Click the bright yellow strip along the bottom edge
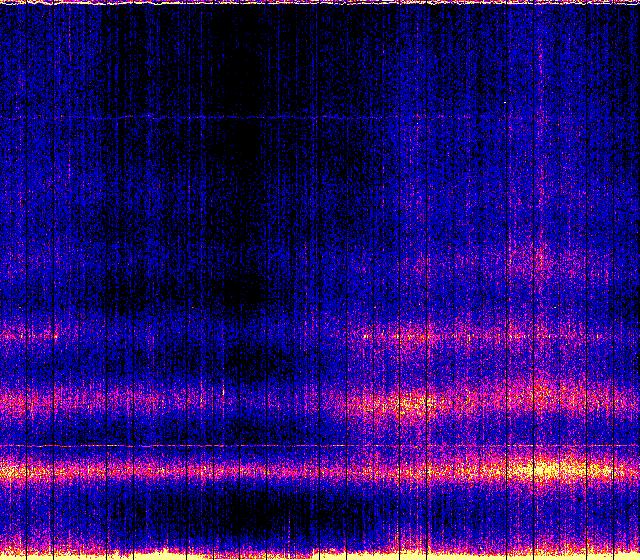640x560 pixels. pos(320,554)
